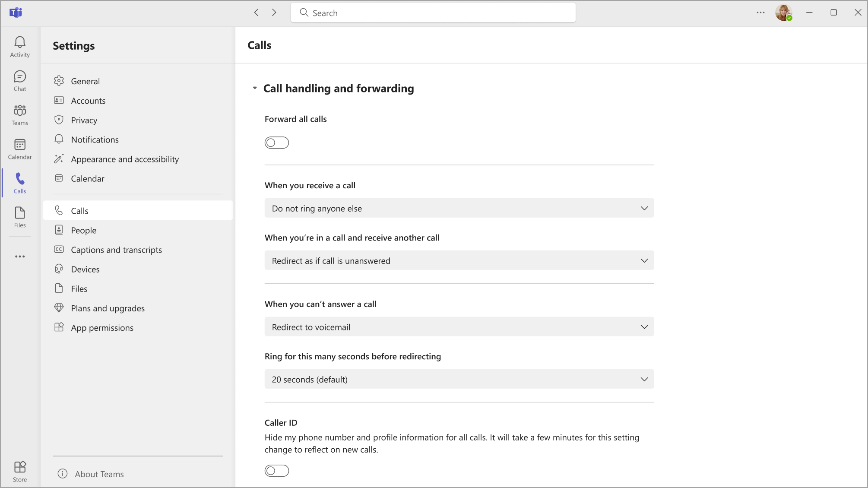Click the Microsoft Teams logo icon
This screenshot has height=488, width=868.
coord(16,13)
